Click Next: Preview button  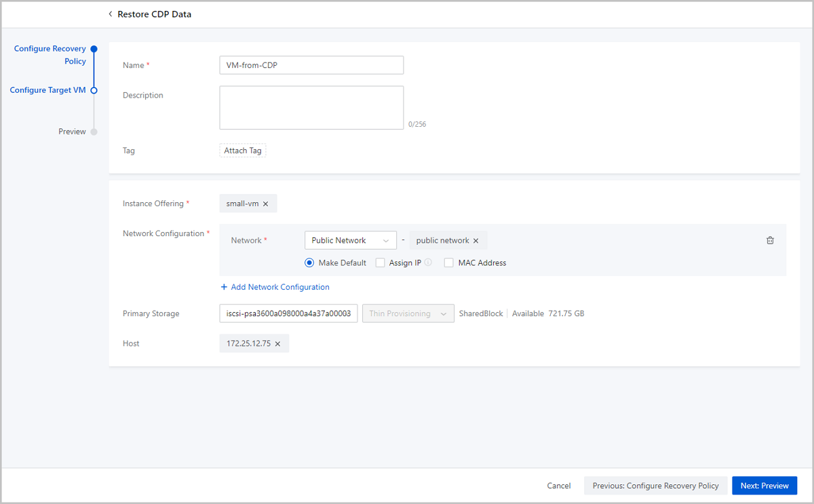tap(764, 486)
